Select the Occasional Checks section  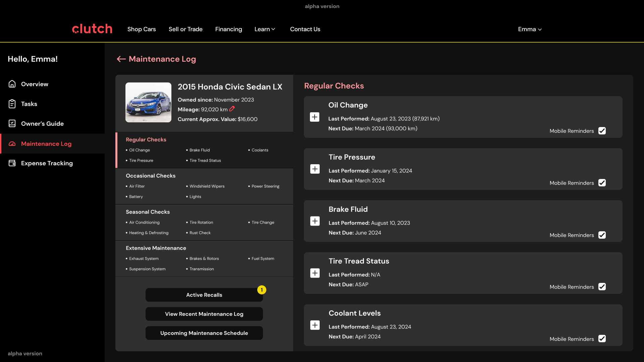click(151, 176)
